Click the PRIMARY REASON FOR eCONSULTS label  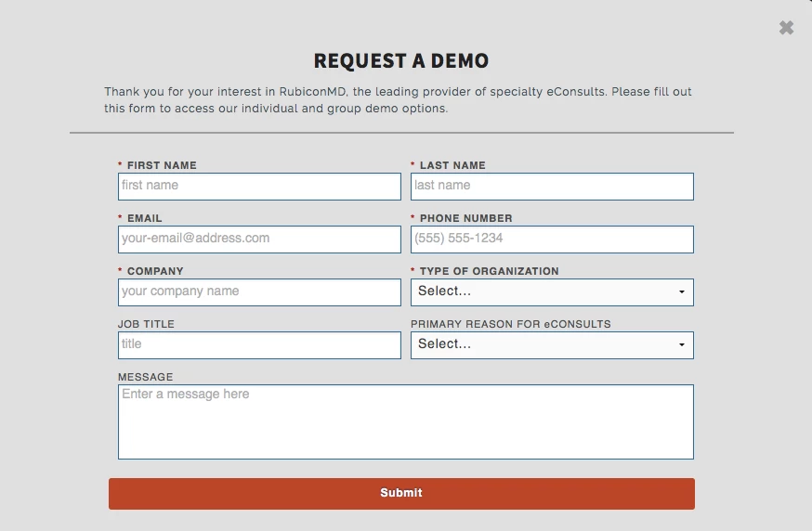(x=511, y=324)
